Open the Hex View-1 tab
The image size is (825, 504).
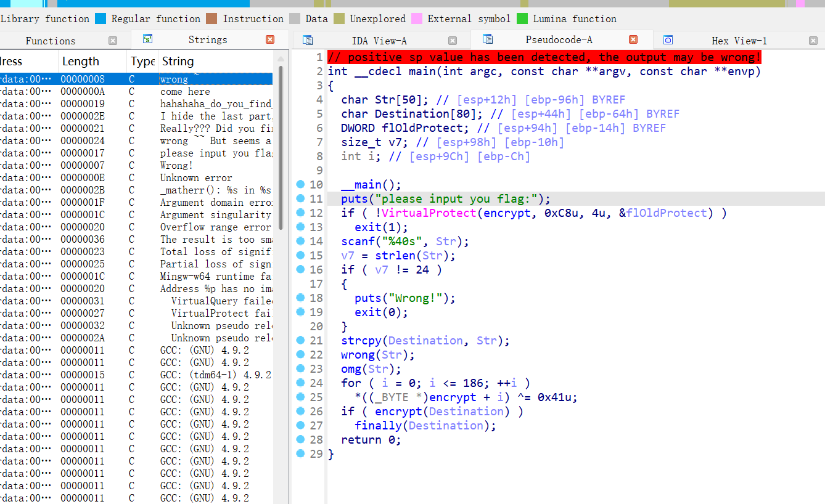739,41
